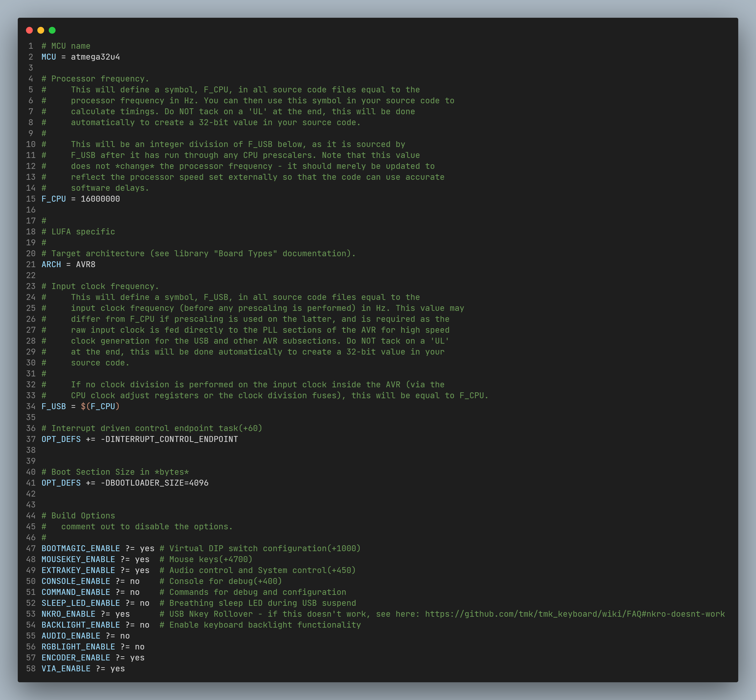Click the '# Console for debug(+400)' comment
This screenshot has height=700, width=756.
[x=221, y=581]
